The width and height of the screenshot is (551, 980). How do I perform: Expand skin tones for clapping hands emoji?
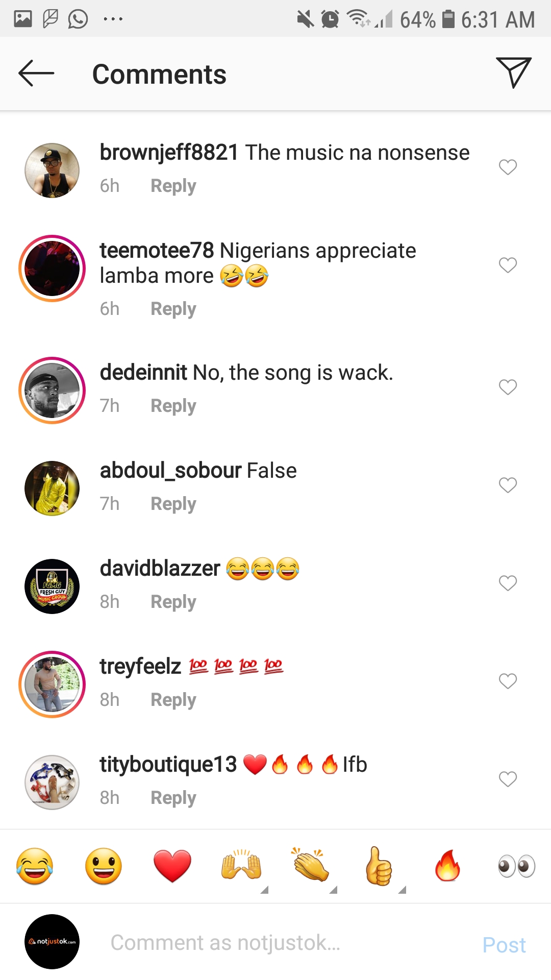(333, 890)
